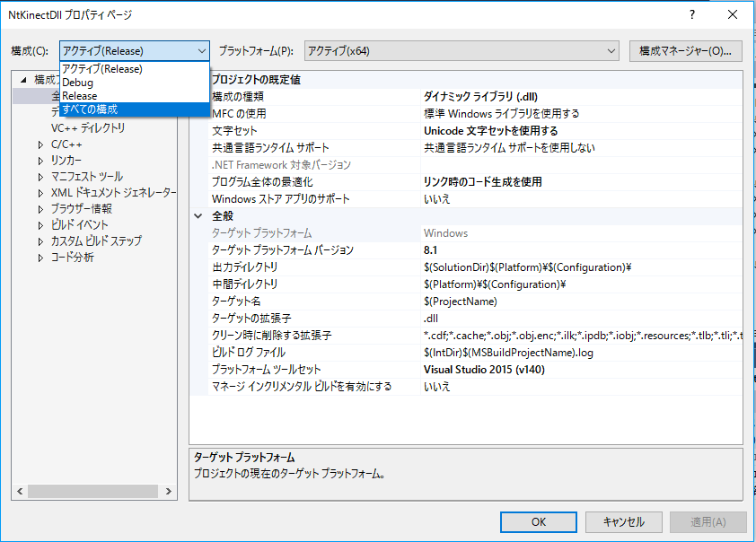Expand the C/C++ tree node

click(40, 144)
